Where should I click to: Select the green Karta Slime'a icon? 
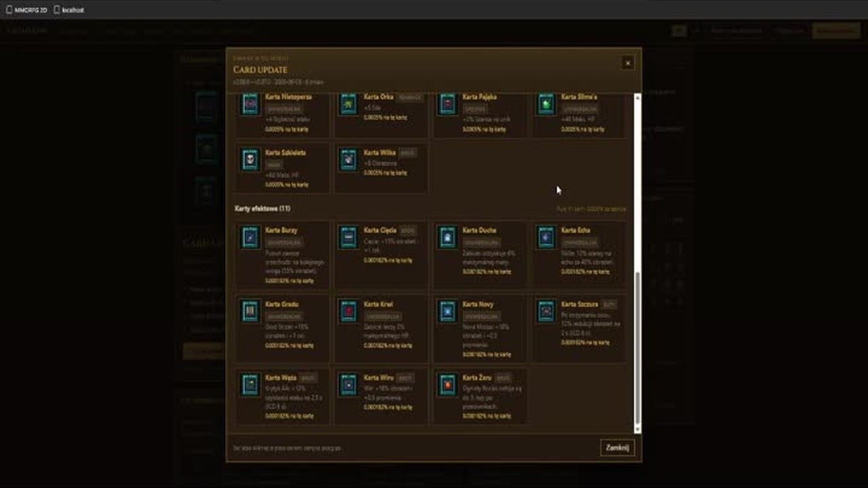(546, 104)
